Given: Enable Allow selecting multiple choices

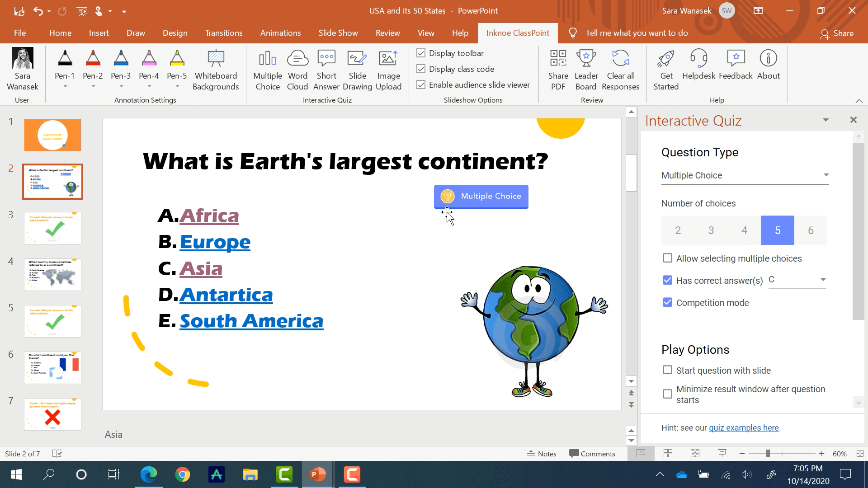Looking at the screenshot, I should pos(667,258).
